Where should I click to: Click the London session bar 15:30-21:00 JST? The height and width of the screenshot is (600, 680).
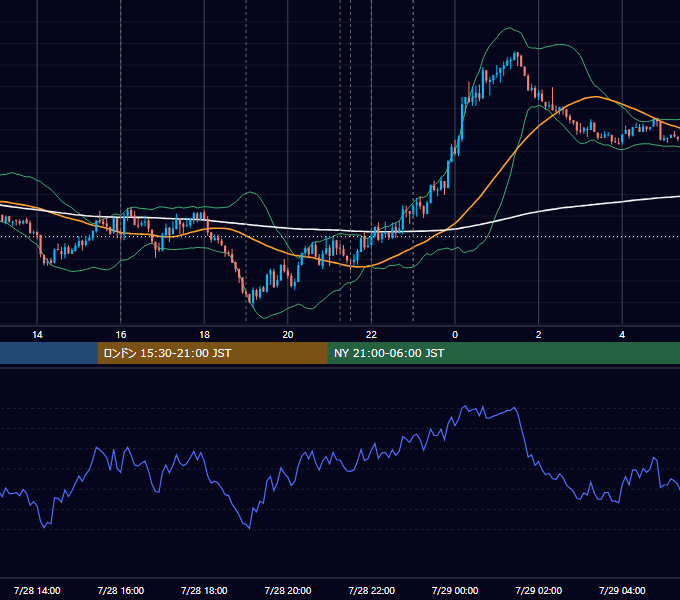coord(212,353)
